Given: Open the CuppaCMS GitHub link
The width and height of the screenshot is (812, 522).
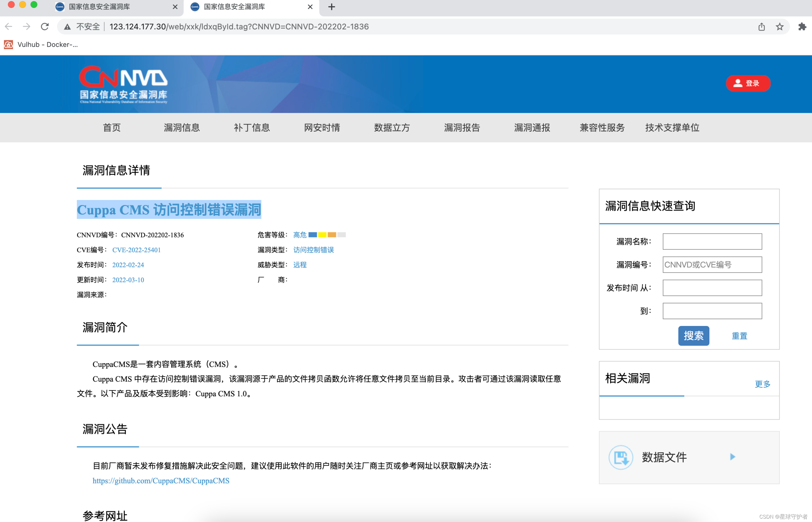Looking at the screenshot, I should coord(161,481).
